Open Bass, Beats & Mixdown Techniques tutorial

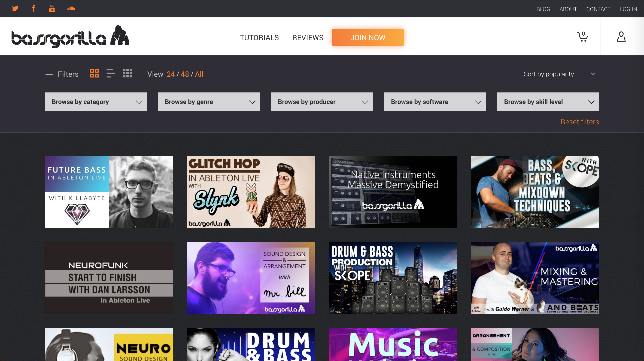(x=535, y=192)
